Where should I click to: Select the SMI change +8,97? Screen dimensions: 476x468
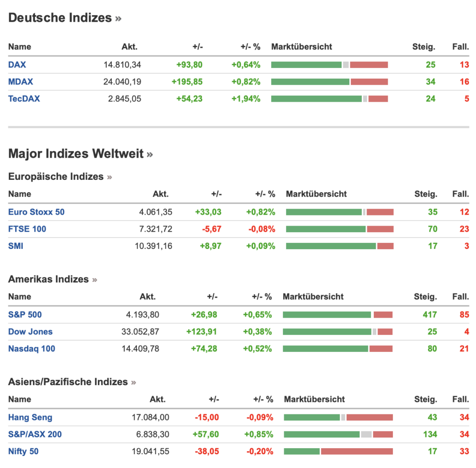pos(211,246)
